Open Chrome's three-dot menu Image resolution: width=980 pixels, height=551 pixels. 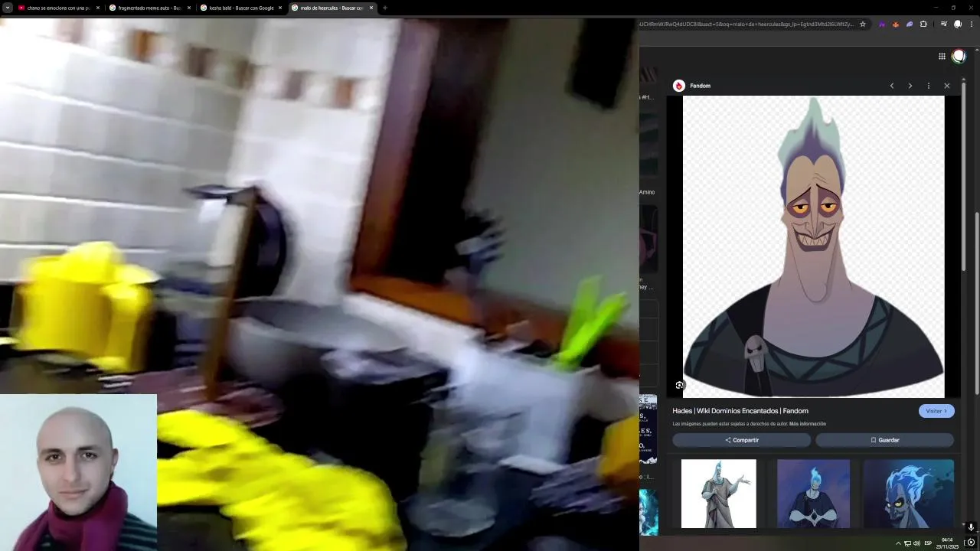[x=972, y=24]
